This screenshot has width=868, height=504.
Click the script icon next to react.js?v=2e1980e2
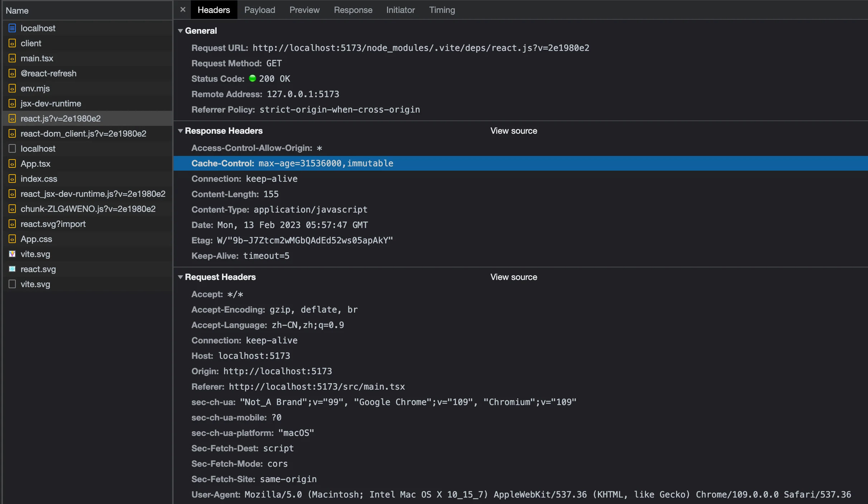click(x=12, y=118)
